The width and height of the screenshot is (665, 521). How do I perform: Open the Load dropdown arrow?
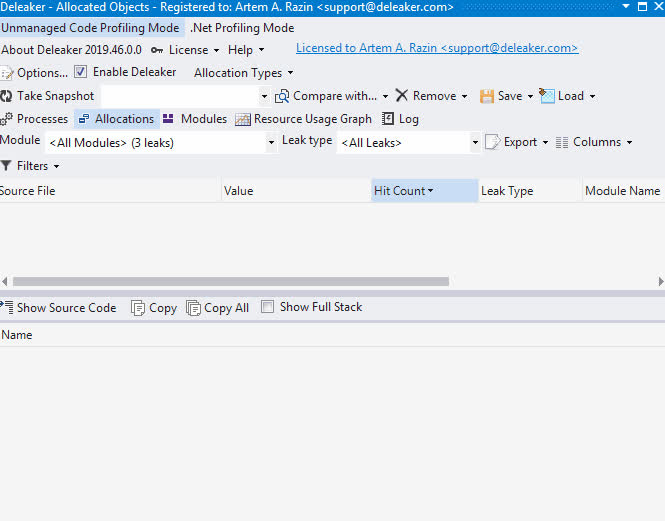[x=592, y=97]
